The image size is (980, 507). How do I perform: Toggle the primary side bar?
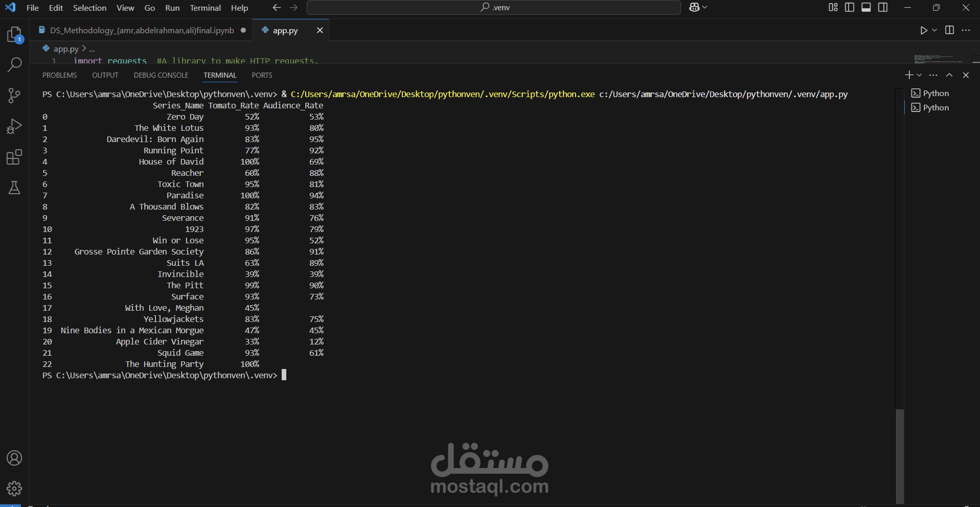tap(850, 7)
